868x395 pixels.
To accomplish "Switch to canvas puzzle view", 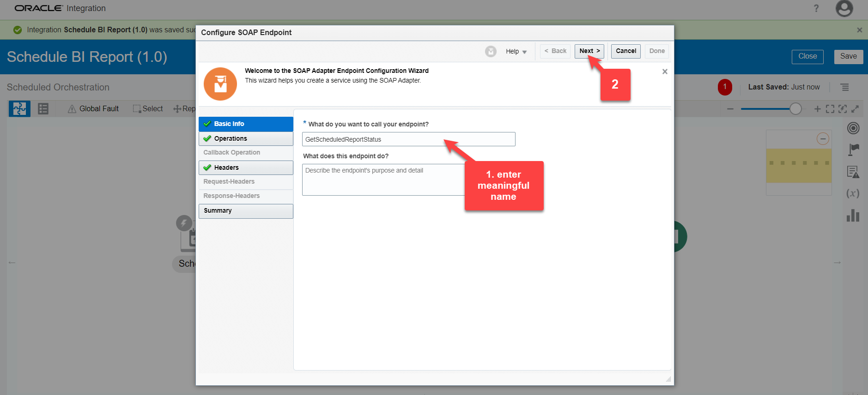I will click(19, 109).
